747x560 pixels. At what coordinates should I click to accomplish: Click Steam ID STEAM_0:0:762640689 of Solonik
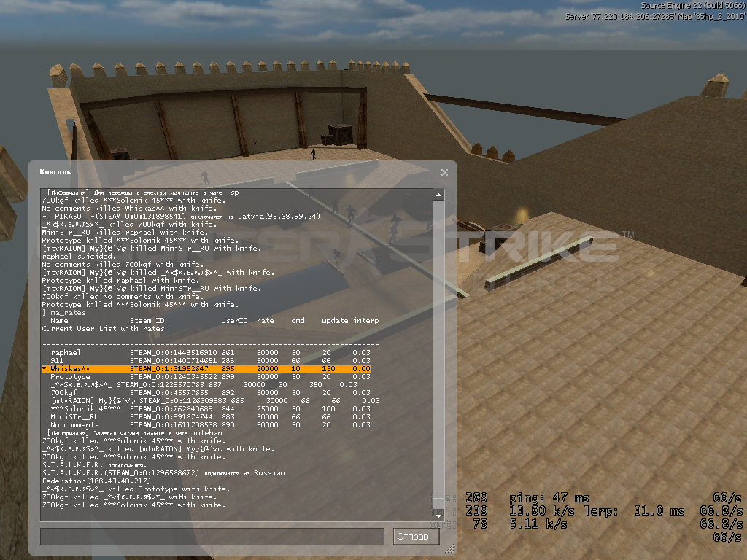coord(171,409)
